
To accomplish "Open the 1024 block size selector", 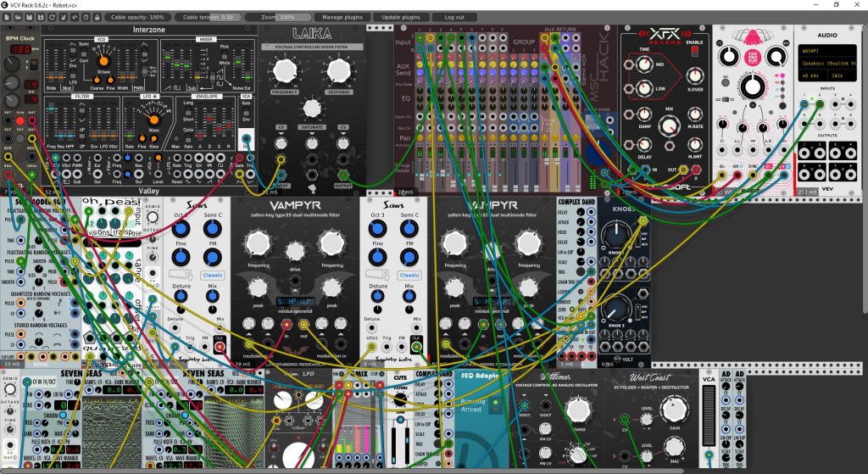I will 842,75.
